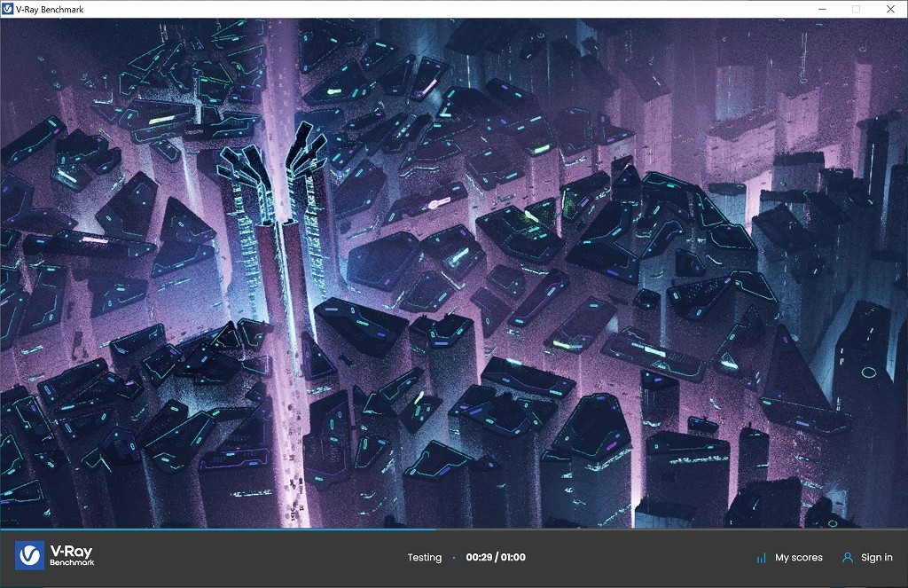Click the Sign in user icon
The height and width of the screenshot is (588, 908).
847,557
